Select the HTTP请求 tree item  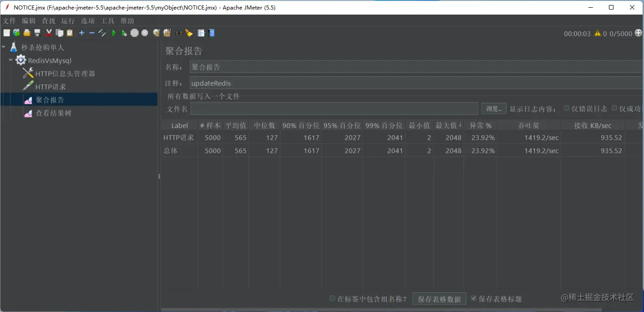(x=51, y=87)
